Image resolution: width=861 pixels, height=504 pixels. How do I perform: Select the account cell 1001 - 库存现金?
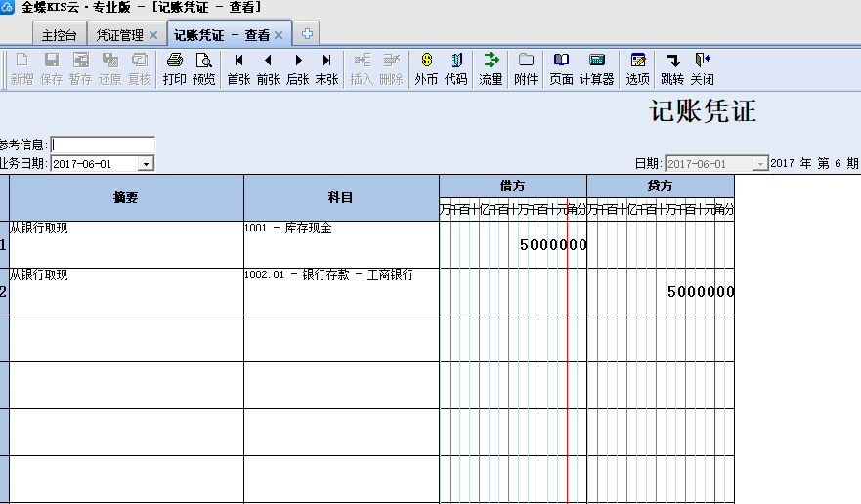(288, 228)
